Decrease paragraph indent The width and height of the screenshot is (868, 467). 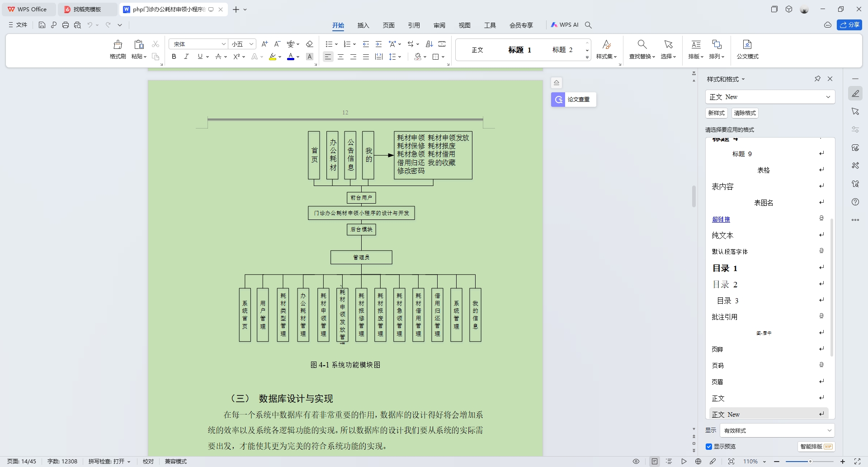pos(366,44)
